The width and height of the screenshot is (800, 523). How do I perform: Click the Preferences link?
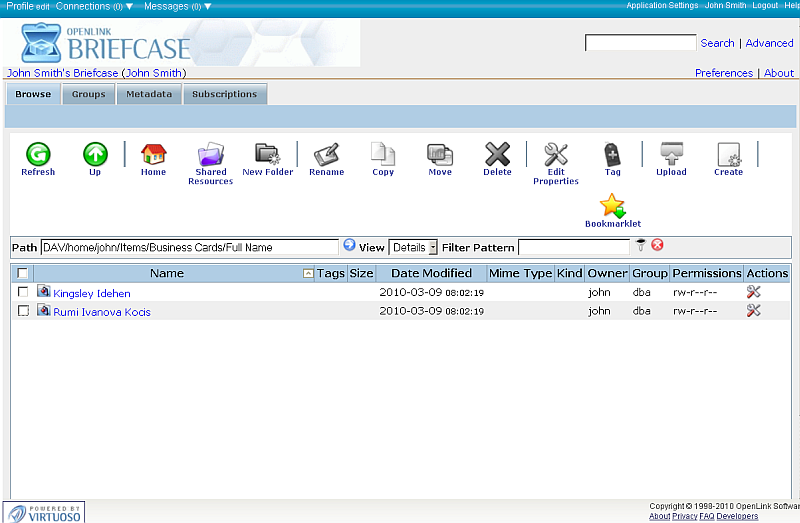(723, 73)
